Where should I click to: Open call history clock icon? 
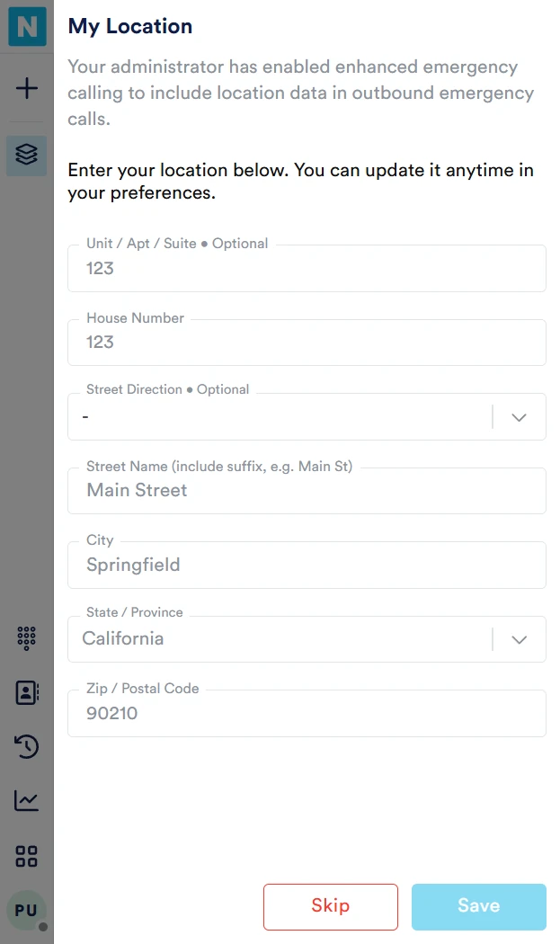click(27, 746)
